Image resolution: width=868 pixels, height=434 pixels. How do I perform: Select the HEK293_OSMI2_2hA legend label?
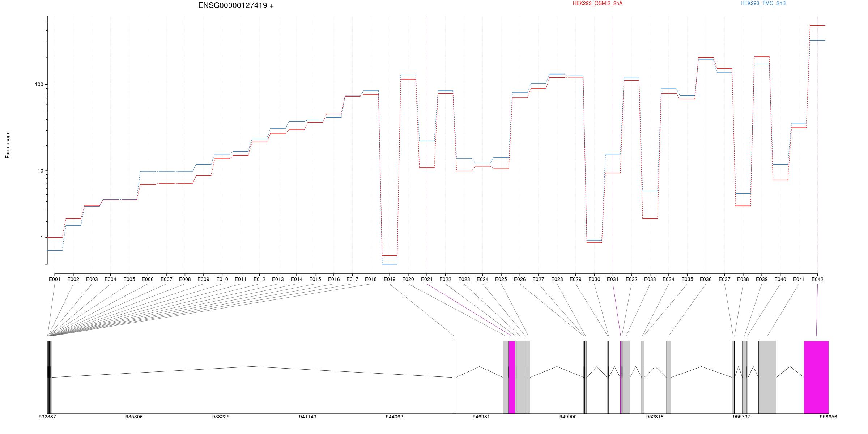click(597, 3)
